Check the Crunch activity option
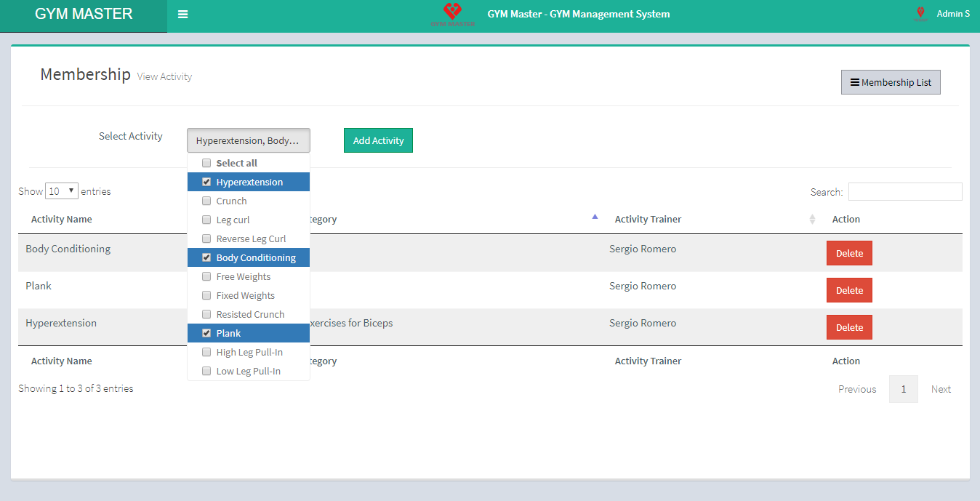The width and height of the screenshot is (980, 501). 206,201
